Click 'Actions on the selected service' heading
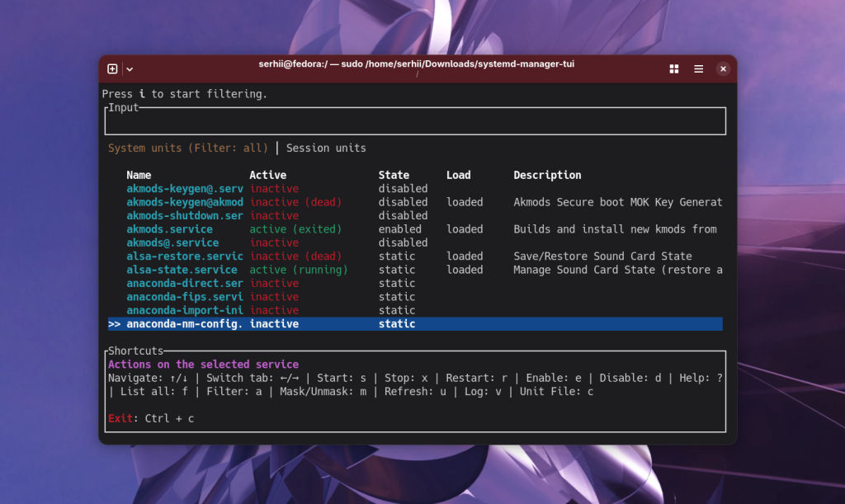The height and width of the screenshot is (504, 845). [x=203, y=365]
